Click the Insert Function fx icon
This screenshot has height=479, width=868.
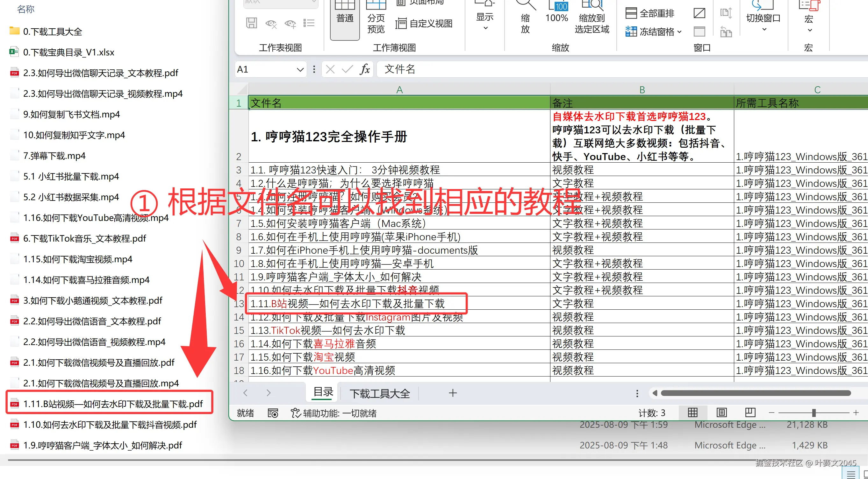tap(365, 69)
